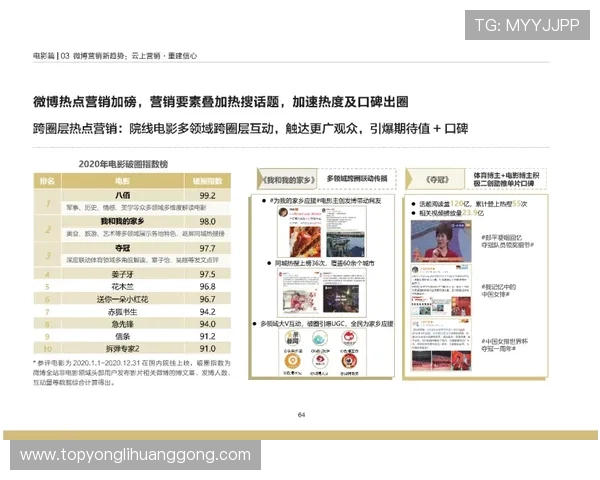Click the 多领域跨圈联动传播 dashed box
Image resolution: width=600 pixels, height=480 pixels.
pos(357,178)
